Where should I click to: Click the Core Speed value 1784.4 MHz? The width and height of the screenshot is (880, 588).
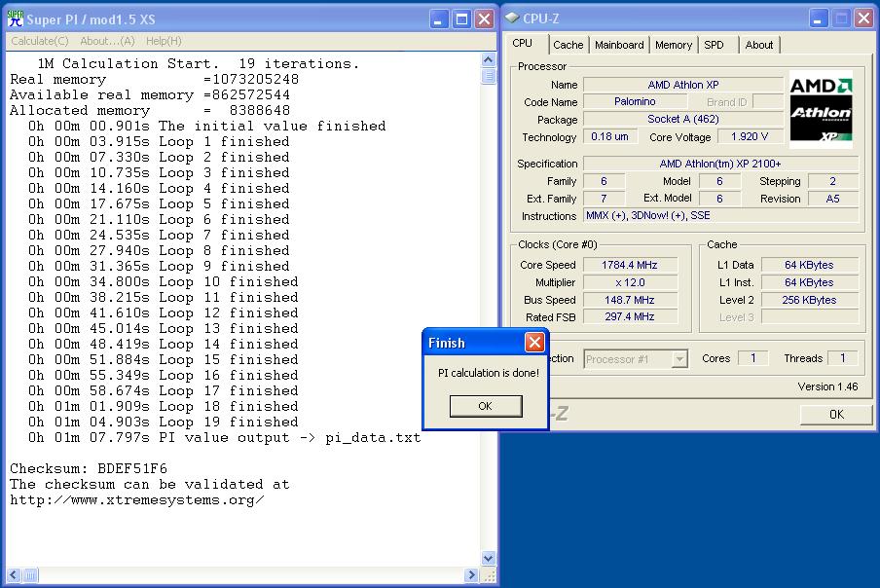click(630, 265)
